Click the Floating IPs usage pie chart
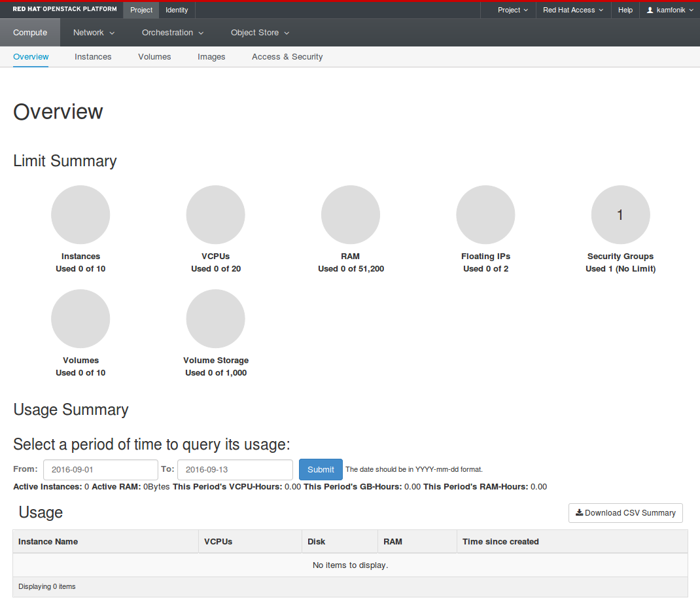The height and width of the screenshot is (604, 700). (x=485, y=215)
